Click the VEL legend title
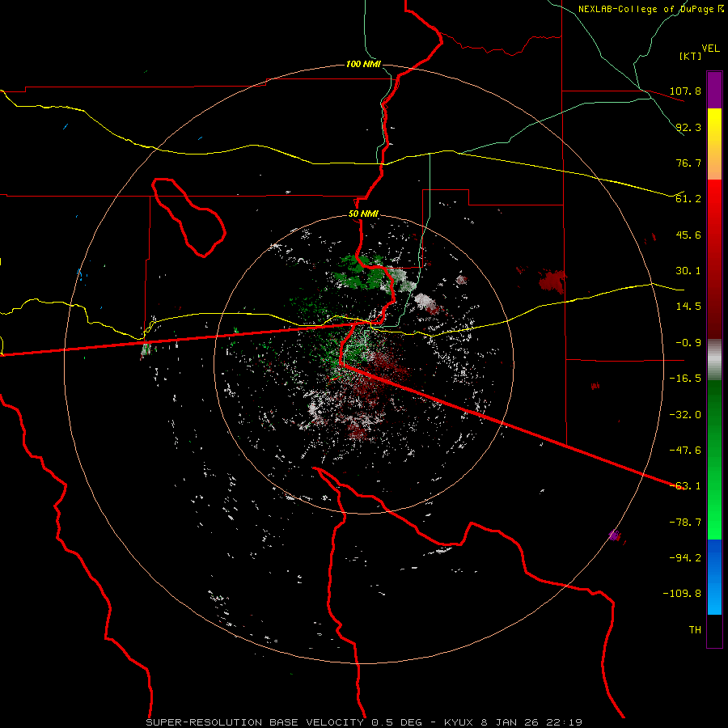This screenshot has height=728, width=728. pos(710,49)
